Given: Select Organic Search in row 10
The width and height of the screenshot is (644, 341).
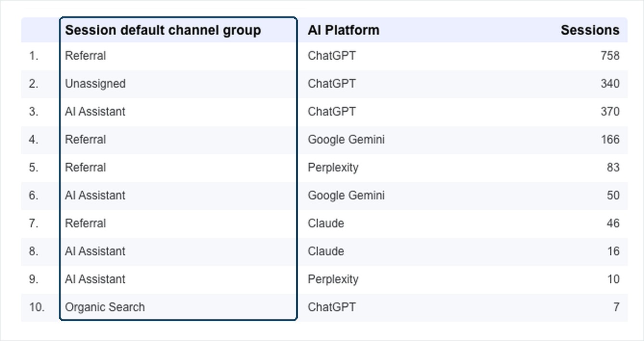Looking at the screenshot, I should [x=104, y=307].
